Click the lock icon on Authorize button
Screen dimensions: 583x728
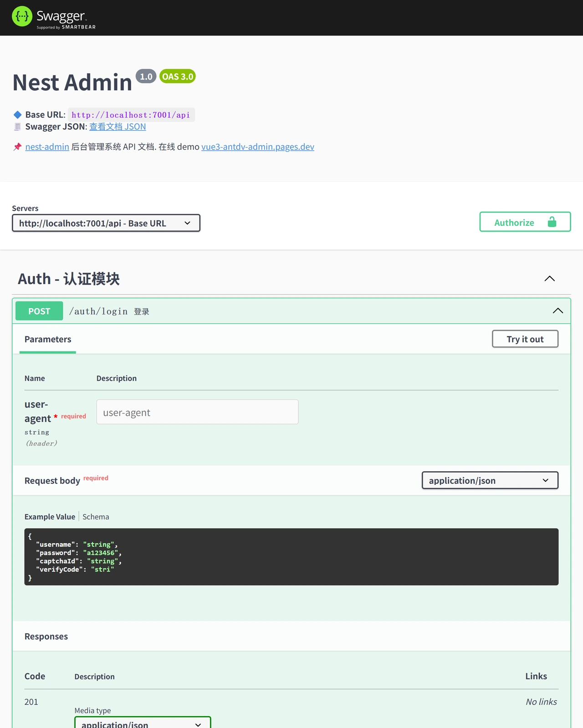[x=552, y=222]
